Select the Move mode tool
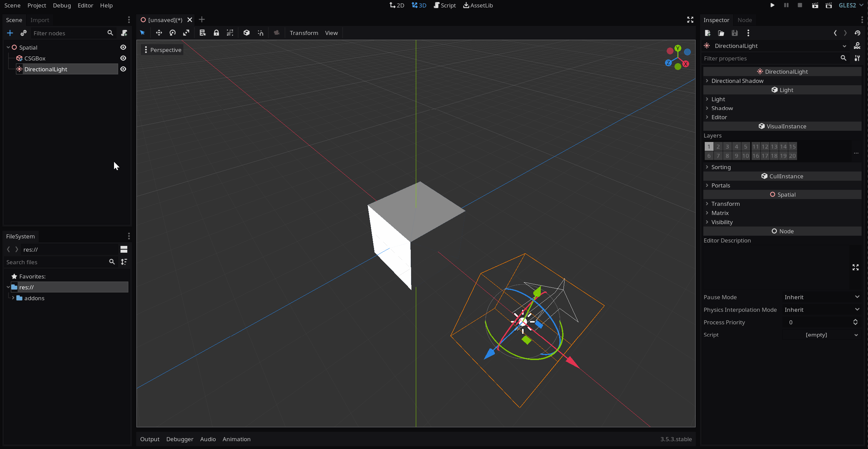868x449 pixels. tap(159, 33)
